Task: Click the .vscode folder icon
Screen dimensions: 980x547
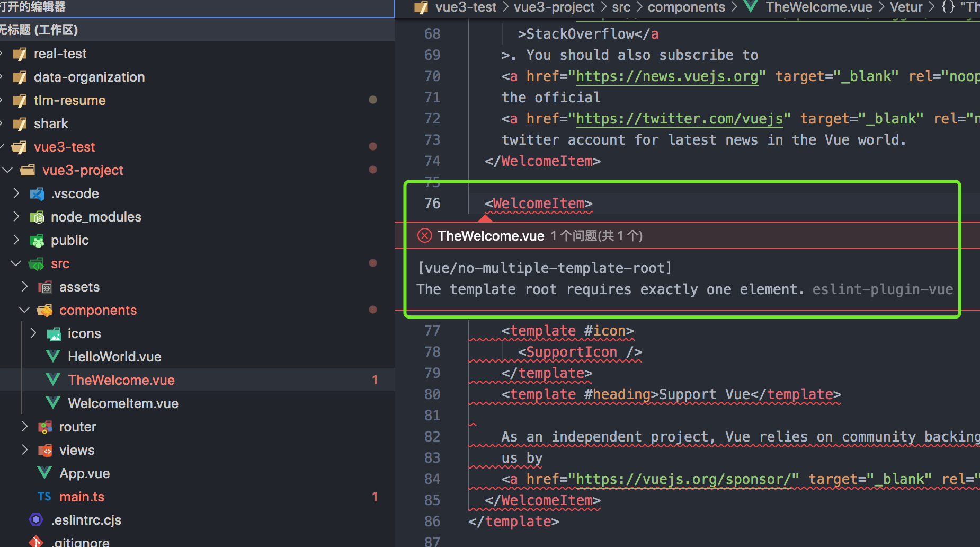Action: pyautogui.click(x=37, y=194)
